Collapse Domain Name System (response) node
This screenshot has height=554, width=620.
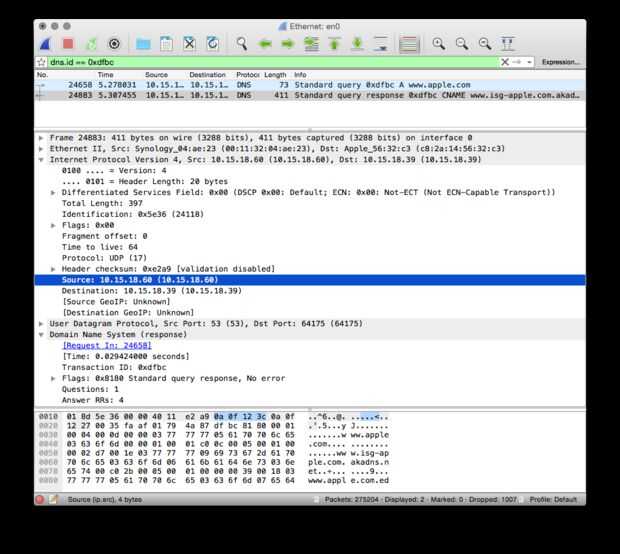41,335
